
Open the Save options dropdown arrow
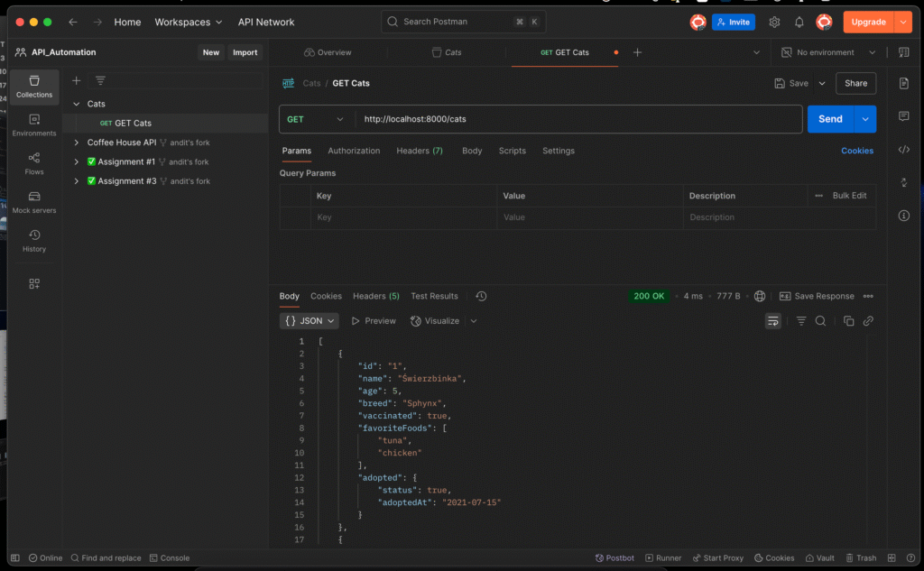click(x=822, y=84)
